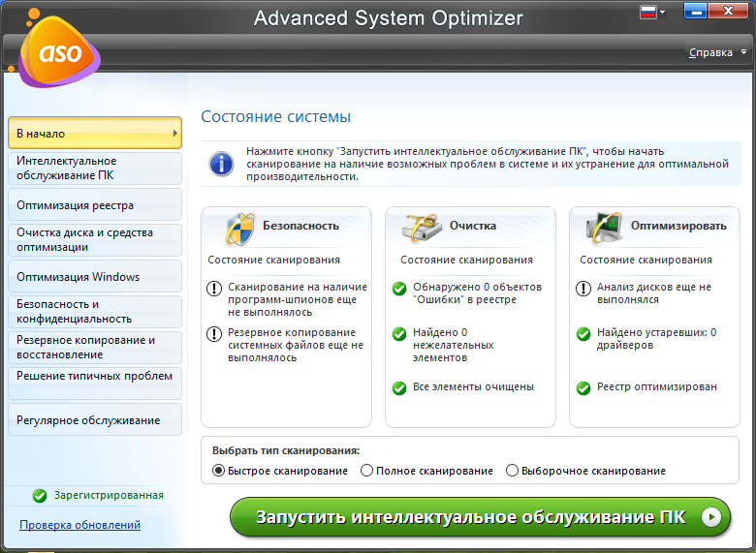Expand arrow next to Справка
The height and width of the screenshot is (553, 756).
(743, 51)
